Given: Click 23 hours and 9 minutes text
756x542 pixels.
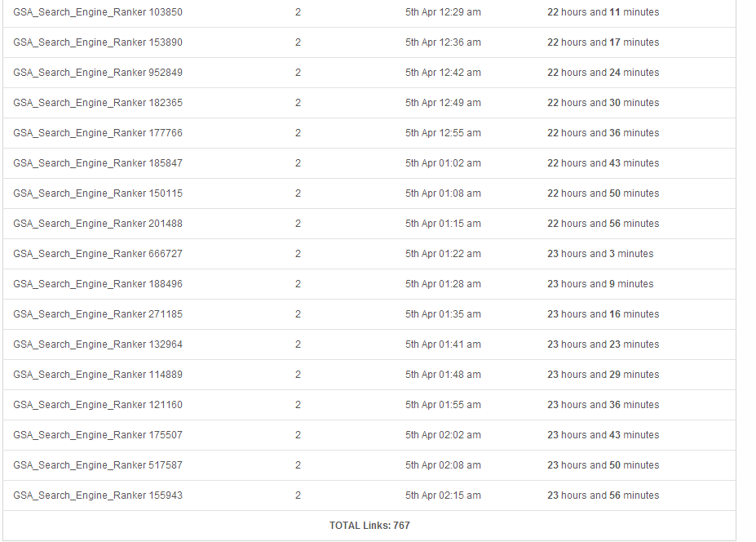Looking at the screenshot, I should [x=600, y=284].
